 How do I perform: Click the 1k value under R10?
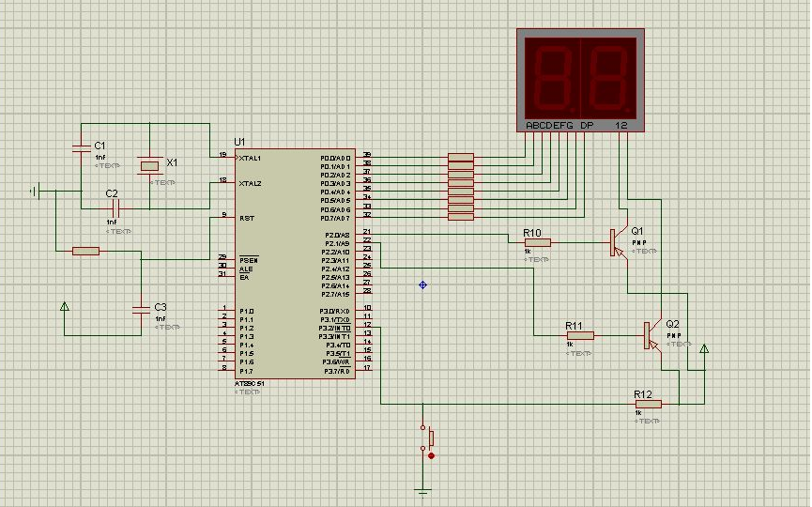tap(528, 252)
